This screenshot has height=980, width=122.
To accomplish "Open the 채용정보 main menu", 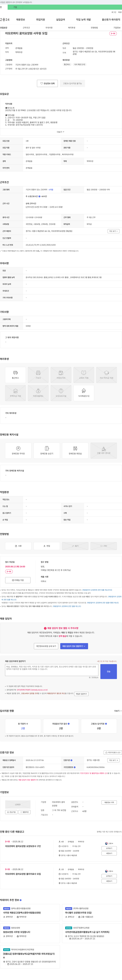I will pyautogui.click(x=20, y=19).
